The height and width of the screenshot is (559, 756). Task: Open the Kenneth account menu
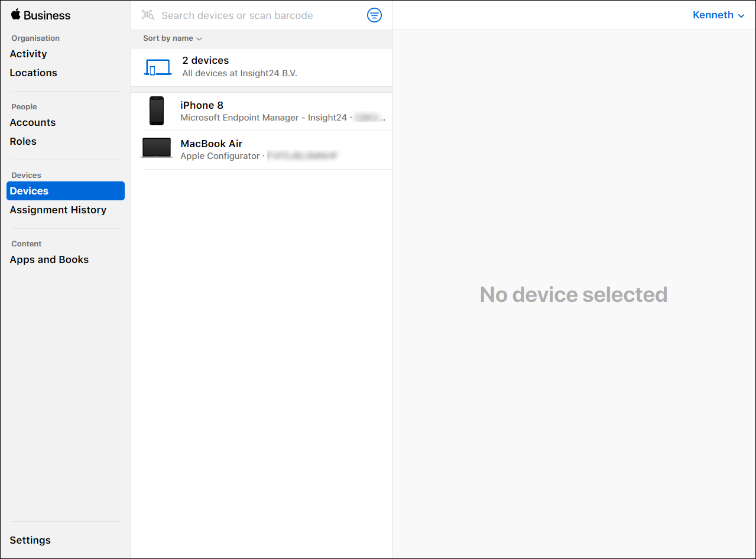pos(718,15)
